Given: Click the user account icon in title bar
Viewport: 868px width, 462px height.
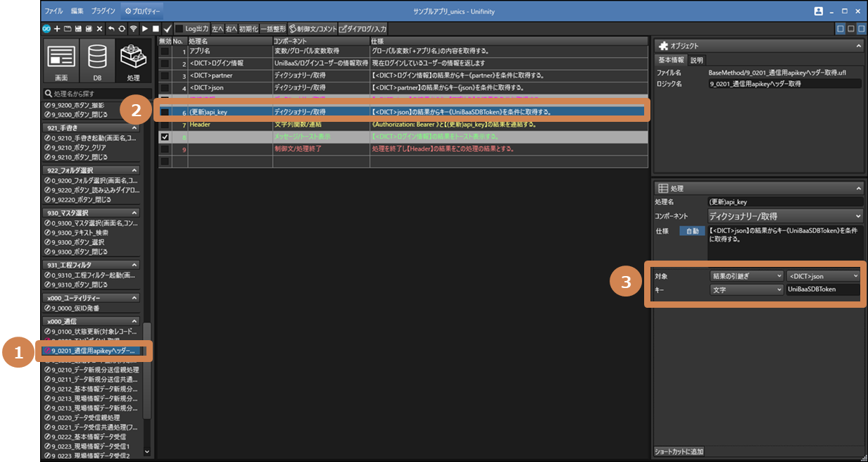Looking at the screenshot, I should 818,11.
